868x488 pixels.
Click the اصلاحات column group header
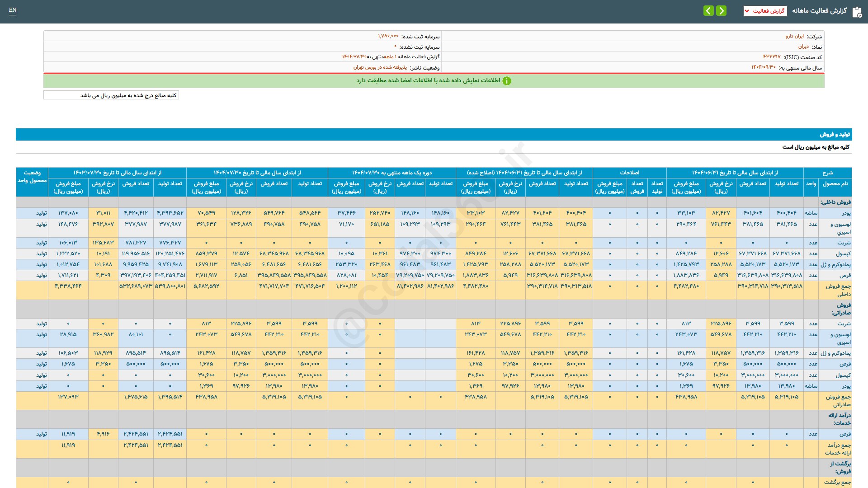pyautogui.click(x=629, y=173)
